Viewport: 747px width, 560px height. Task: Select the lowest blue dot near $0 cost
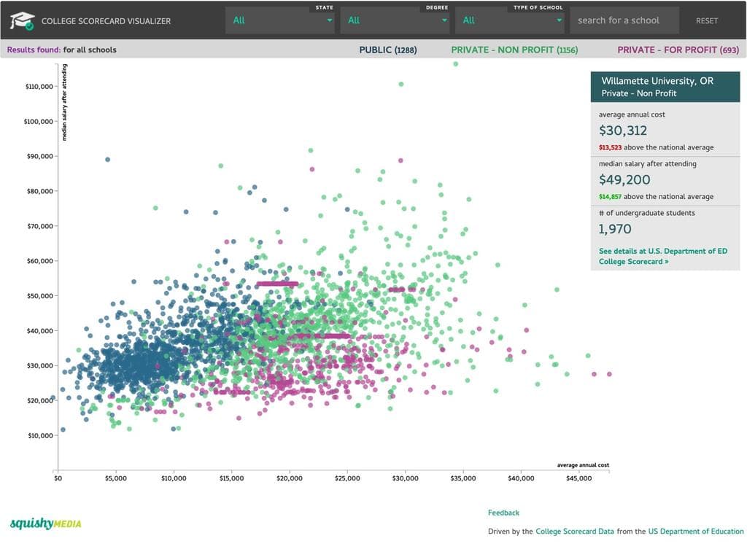[x=63, y=429]
